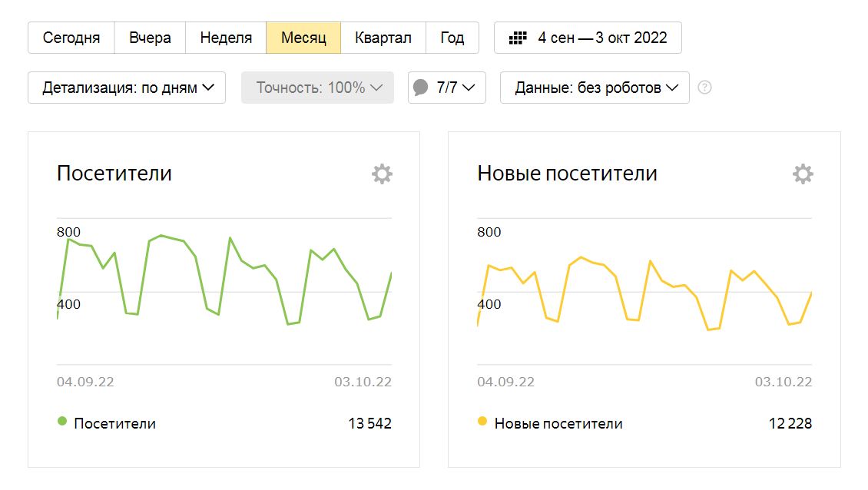Click the Новые посетители legend label
868x490 pixels.
click(558, 423)
